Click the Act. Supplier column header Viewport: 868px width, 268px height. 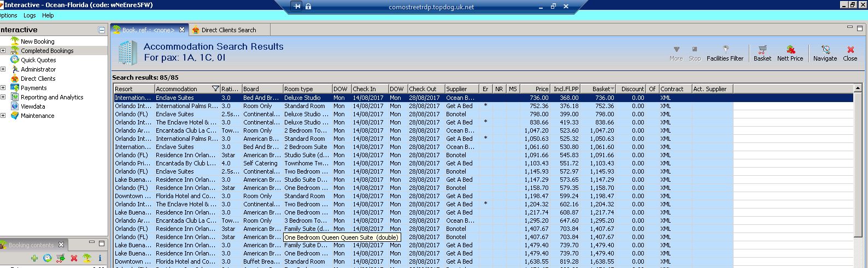(x=712, y=88)
